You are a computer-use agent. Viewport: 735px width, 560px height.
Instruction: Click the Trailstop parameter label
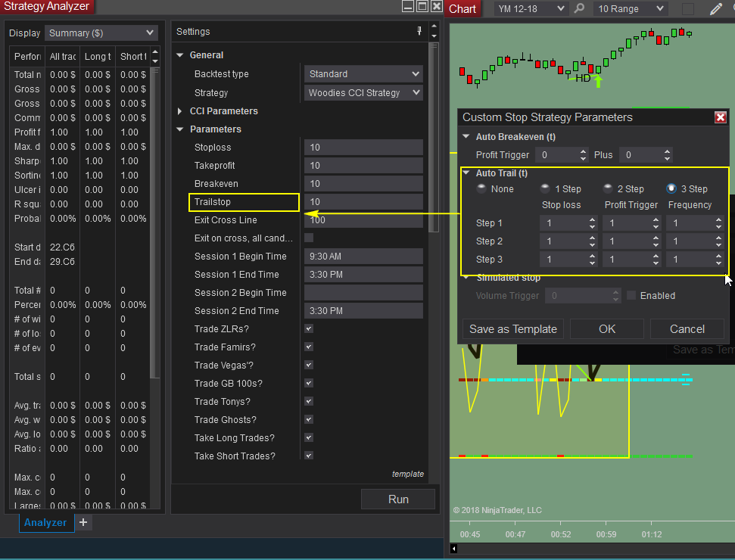213,201
